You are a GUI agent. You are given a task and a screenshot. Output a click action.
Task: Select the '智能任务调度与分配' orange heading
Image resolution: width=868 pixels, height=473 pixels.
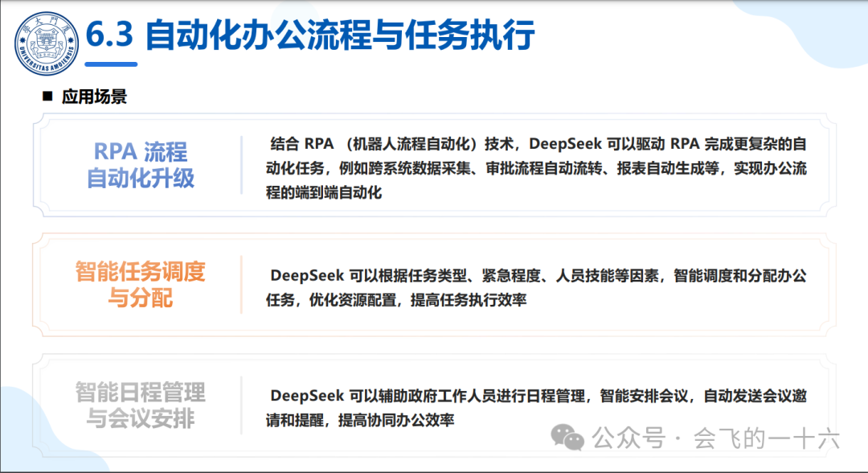[x=141, y=285]
